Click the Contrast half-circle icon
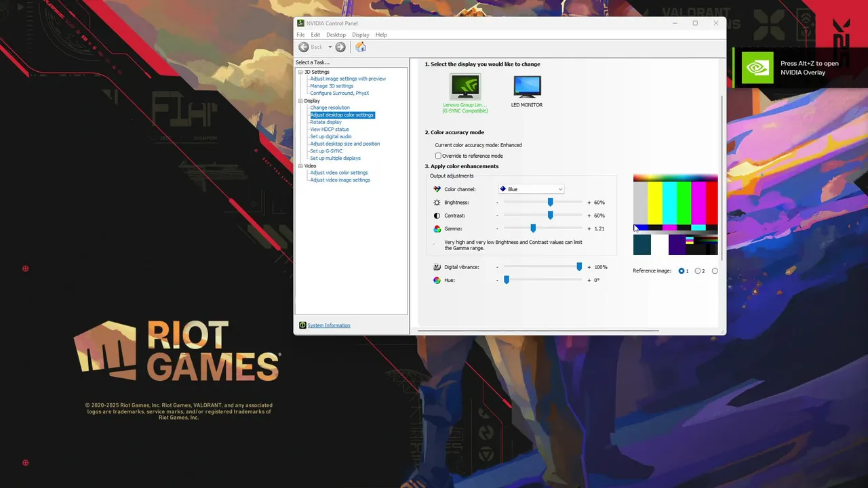Viewport: 868px width, 488px height. [x=437, y=216]
